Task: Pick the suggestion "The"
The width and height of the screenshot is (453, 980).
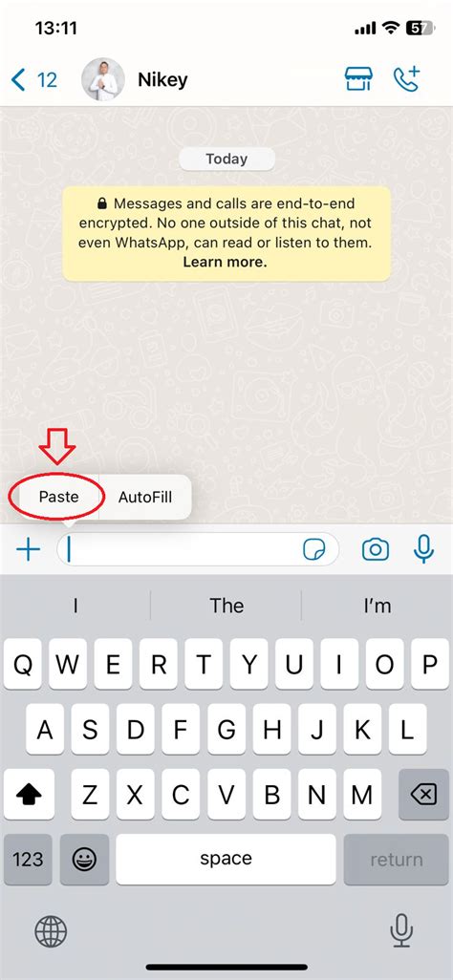Action: [x=226, y=605]
